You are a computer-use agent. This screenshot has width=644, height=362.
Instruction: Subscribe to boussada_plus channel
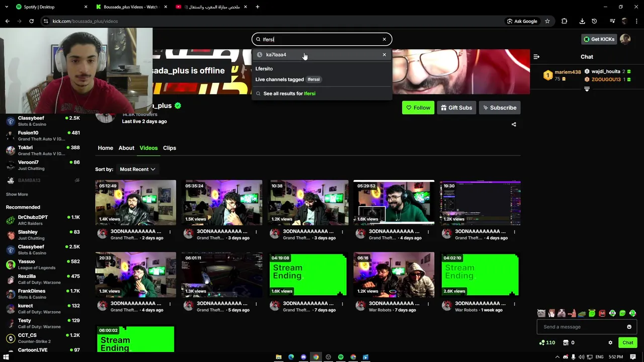click(500, 108)
